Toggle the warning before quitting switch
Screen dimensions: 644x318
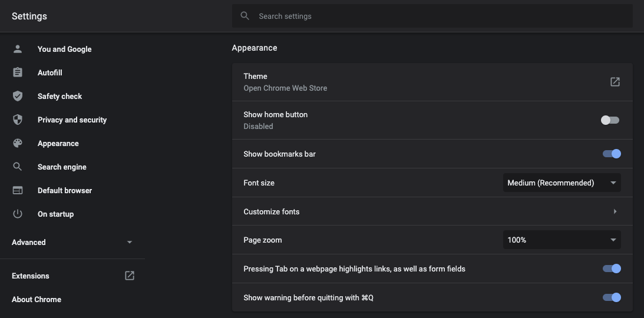(612, 297)
